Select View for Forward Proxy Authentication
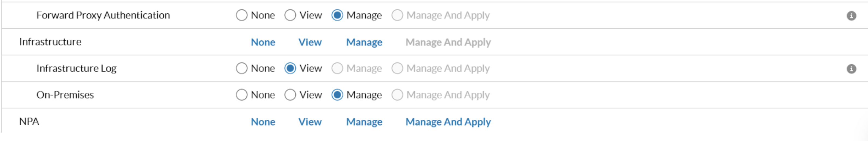 coord(290,15)
